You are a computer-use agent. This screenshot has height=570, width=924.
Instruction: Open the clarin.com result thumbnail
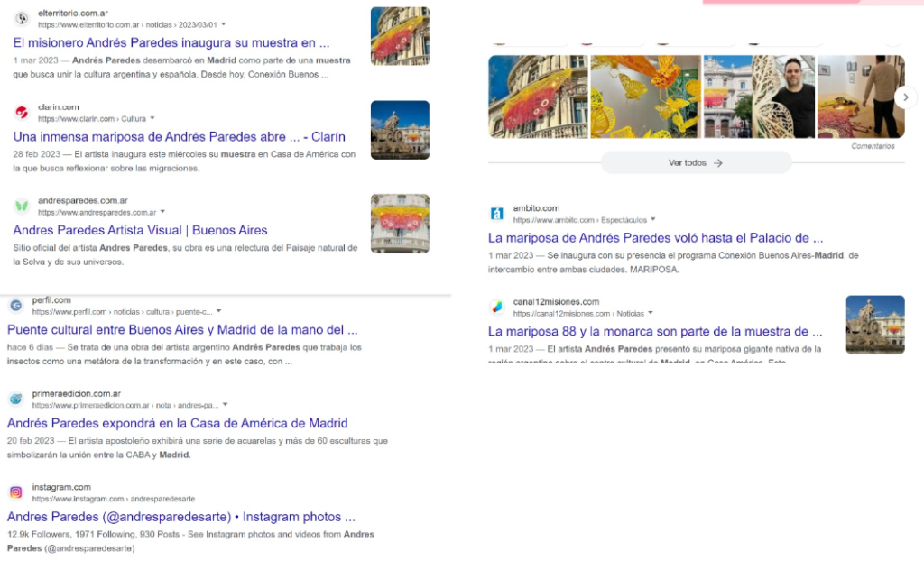pyautogui.click(x=400, y=130)
